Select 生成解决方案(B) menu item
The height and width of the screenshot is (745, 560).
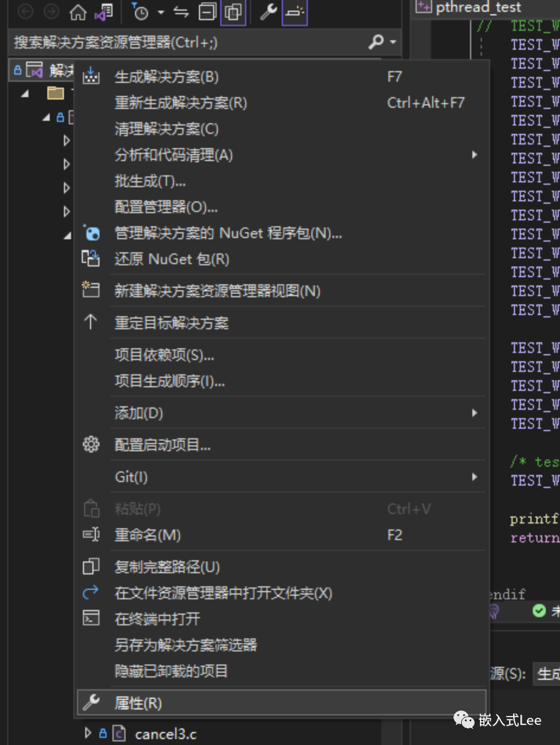coord(281,76)
